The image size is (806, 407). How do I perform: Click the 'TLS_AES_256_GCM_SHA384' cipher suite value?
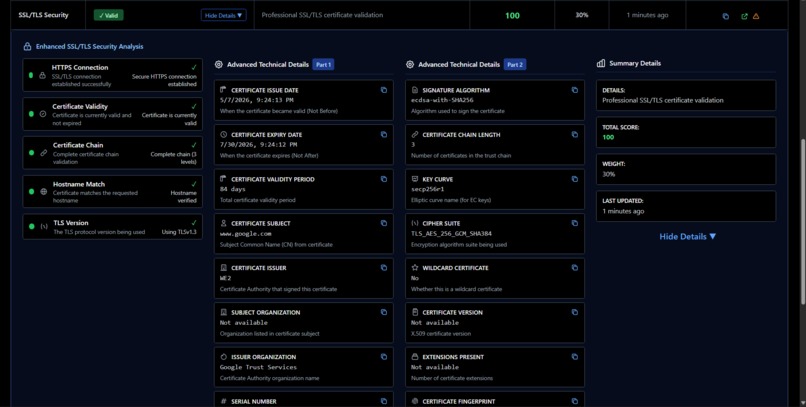point(451,234)
